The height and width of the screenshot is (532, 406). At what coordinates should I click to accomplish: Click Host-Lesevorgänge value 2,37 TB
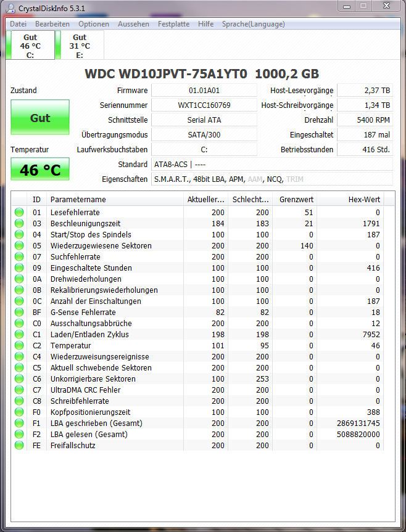[365, 91]
